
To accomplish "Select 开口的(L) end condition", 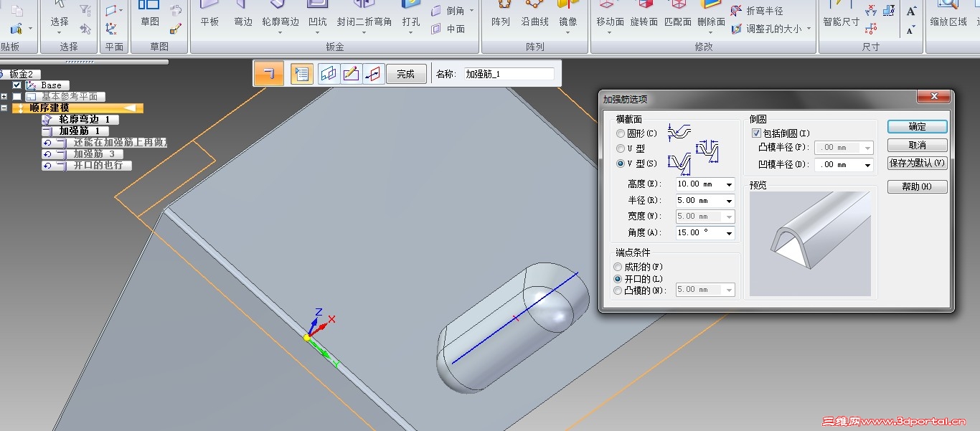I will 618,278.
